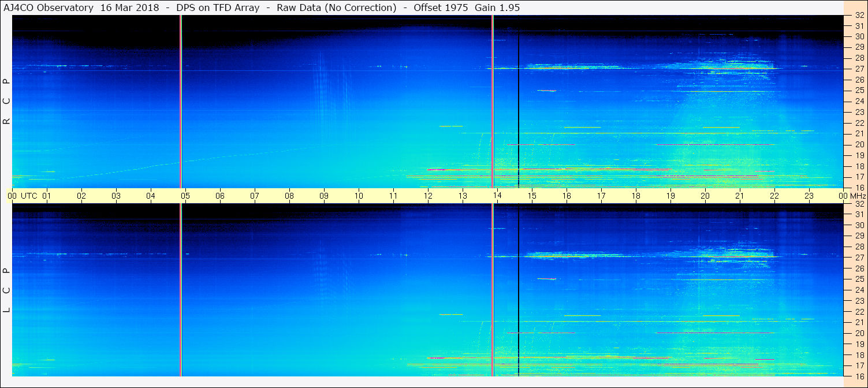Image resolution: width=868 pixels, height=388 pixels.
Task: Click the "07" hour tick label
Action: point(255,196)
